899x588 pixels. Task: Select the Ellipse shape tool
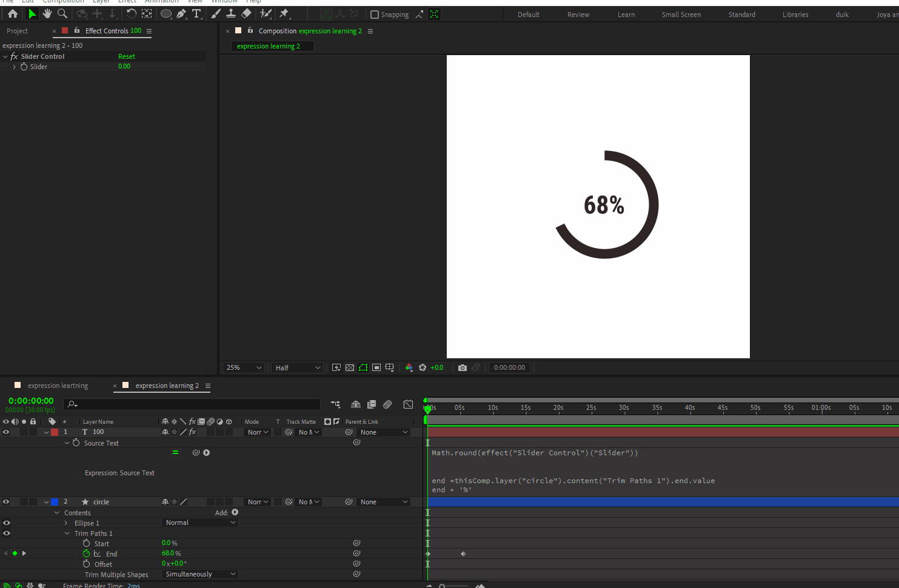(x=165, y=13)
